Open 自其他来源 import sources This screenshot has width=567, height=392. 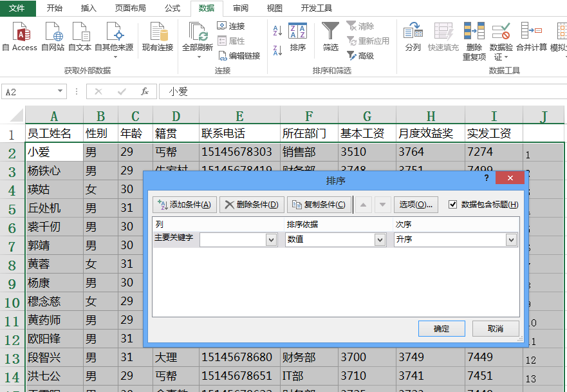(x=115, y=39)
